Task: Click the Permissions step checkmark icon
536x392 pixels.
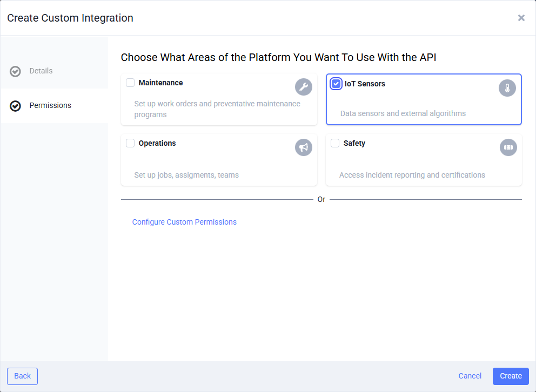Action: coord(15,106)
